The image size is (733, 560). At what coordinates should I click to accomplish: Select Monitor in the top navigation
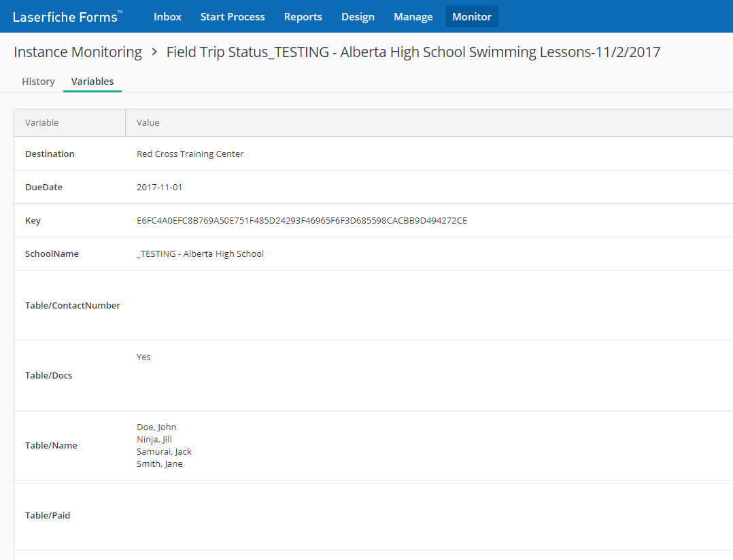click(471, 17)
